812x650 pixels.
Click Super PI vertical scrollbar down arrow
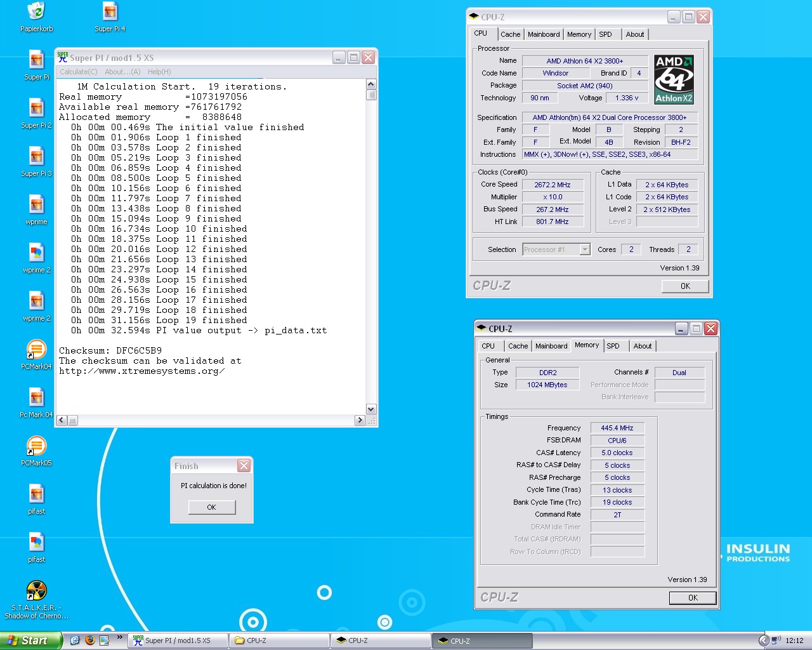click(x=372, y=409)
